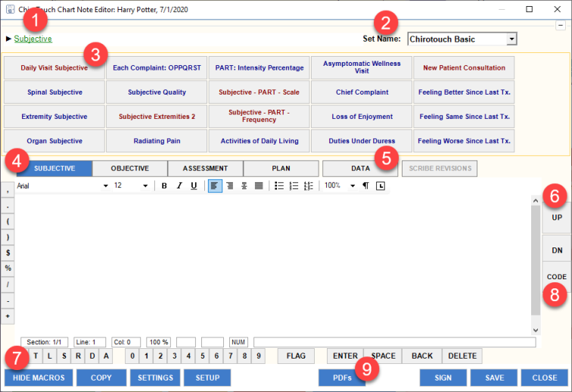Insert numbered list
This screenshot has width=572, height=392.
point(294,185)
